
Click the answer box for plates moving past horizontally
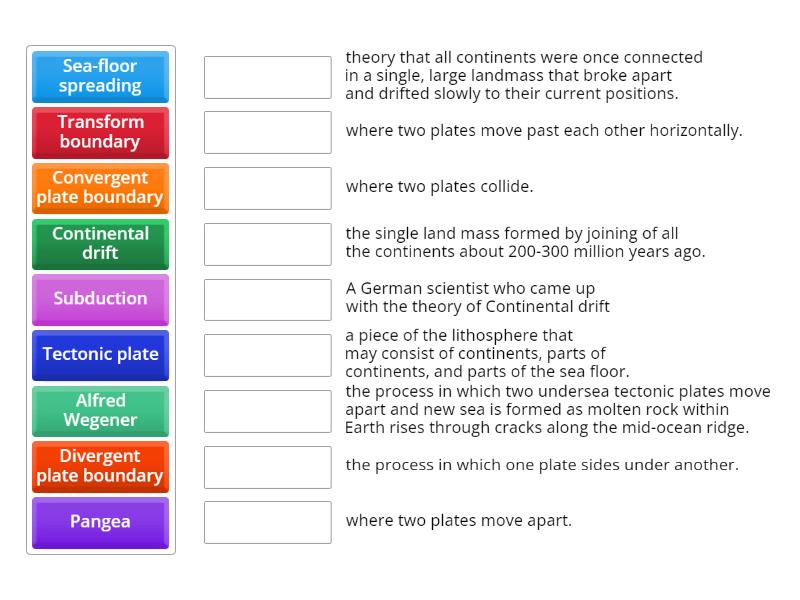pyautogui.click(x=267, y=131)
